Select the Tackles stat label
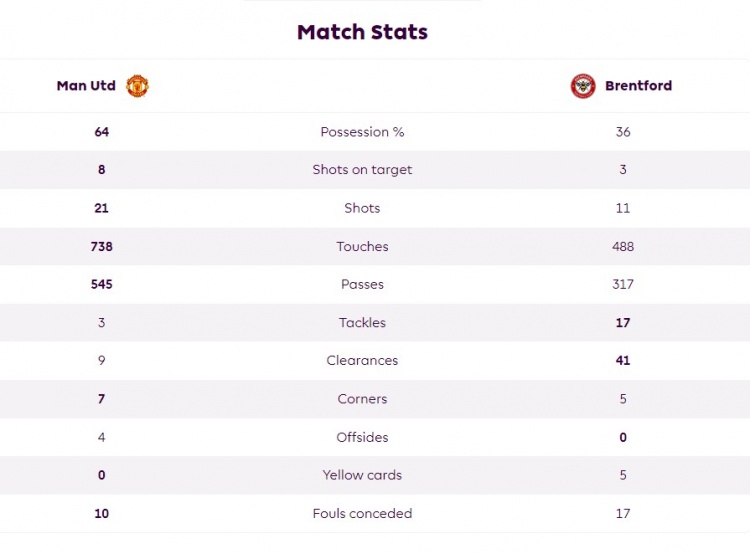This screenshot has width=750, height=554. pyautogui.click(x=362, y=323)
